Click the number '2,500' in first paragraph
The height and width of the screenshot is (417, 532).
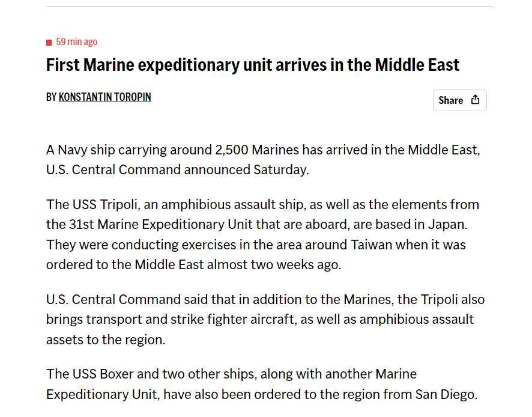[232, 150]
